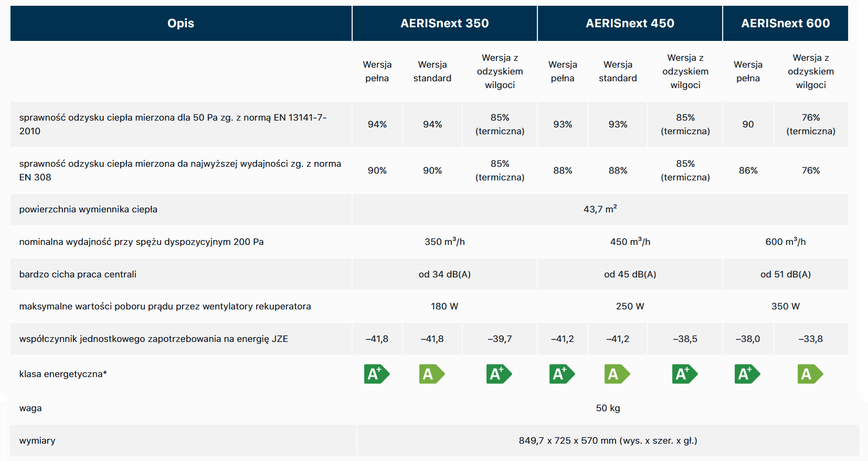Select the A+ energy badge for AERISnext 600 Wersja pełna
868x461 pixels.
tap(747, 374)
